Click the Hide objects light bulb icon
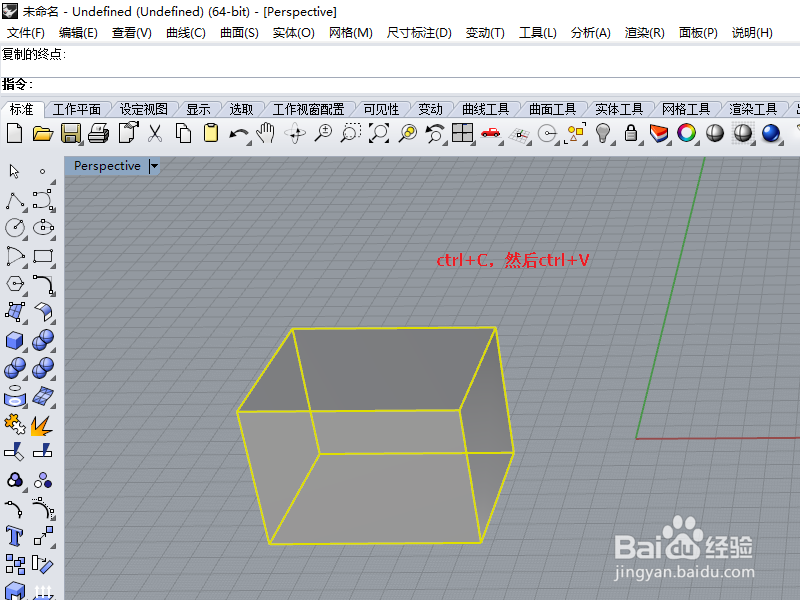Viewport: 800px width, 600px height. pos(603,134)
